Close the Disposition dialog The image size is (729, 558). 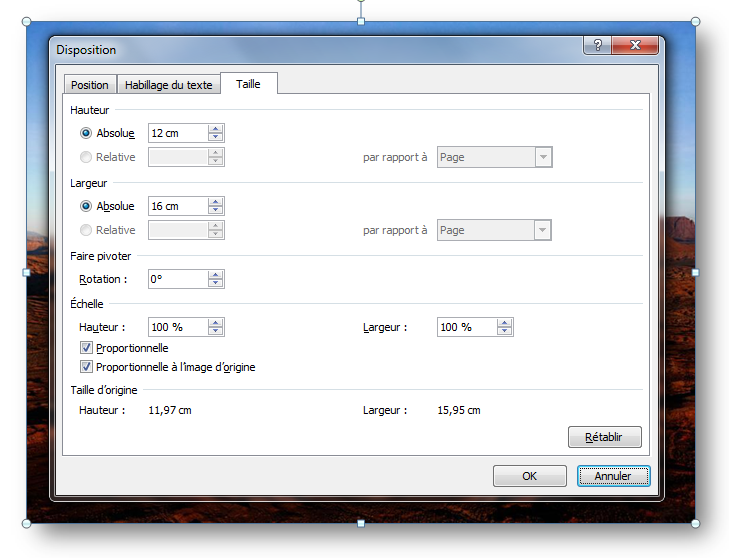(x=635, y=45)
